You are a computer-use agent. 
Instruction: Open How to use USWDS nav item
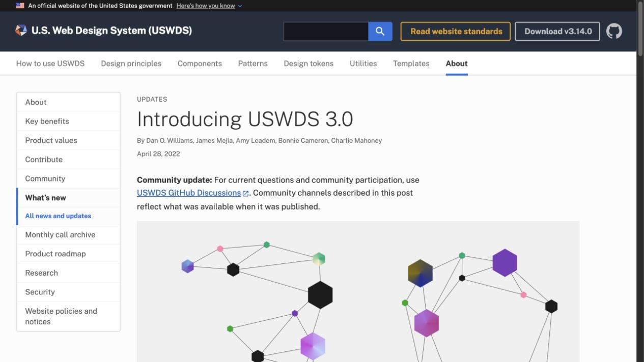(x=50, y=64)
